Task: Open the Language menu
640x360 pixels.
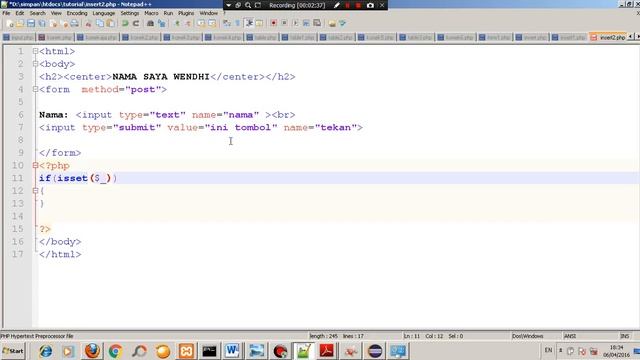Action: pos(104,13)
